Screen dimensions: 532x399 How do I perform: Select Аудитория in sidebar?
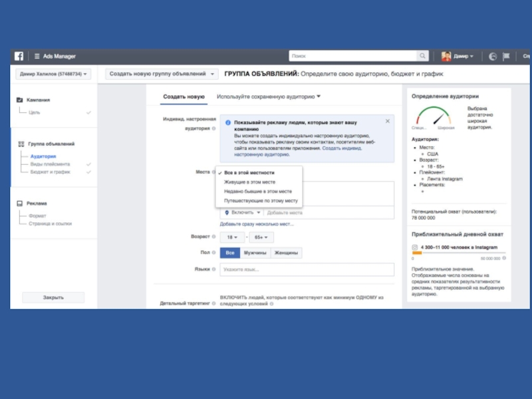click(x=43, y=156)
